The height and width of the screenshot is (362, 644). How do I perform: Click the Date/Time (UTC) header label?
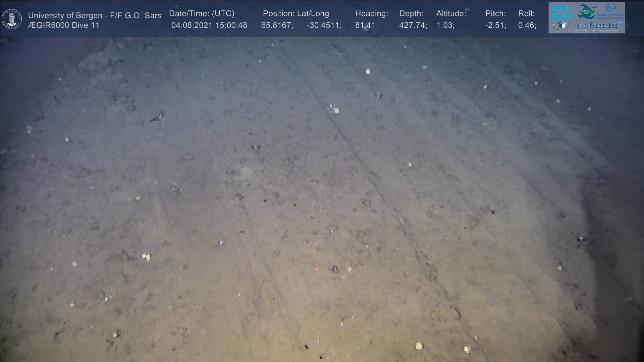[x=202, y=13]
